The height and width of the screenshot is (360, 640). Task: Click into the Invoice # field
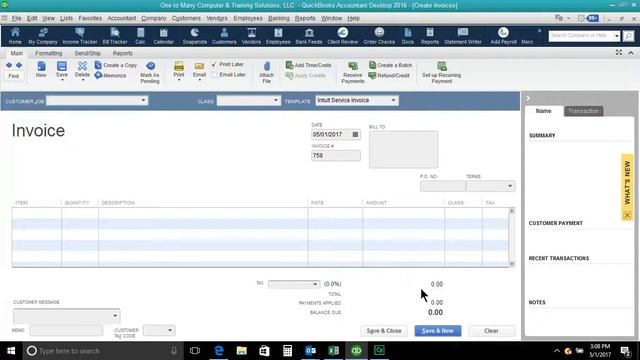[336, 156]
